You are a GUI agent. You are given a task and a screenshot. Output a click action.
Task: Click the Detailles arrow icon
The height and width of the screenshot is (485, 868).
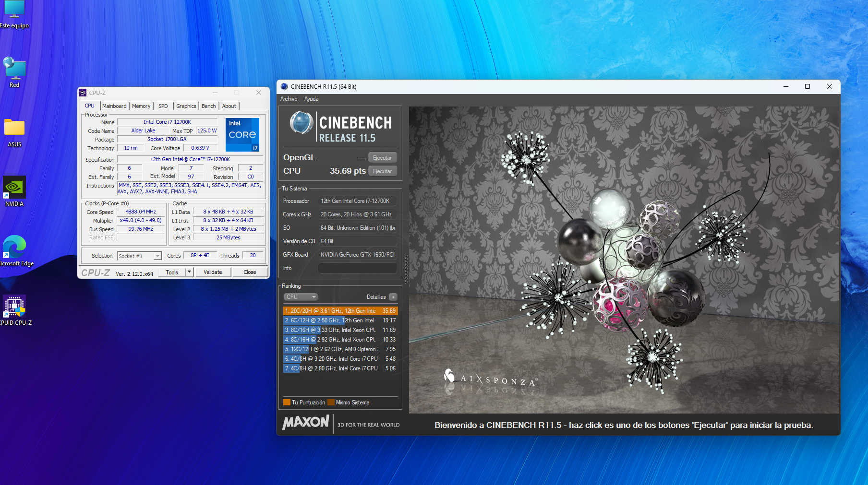pyautogui.click(x=393, y=297)
